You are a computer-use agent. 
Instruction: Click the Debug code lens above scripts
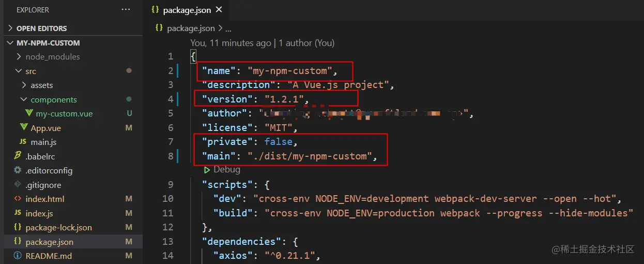tap(227, 170)
